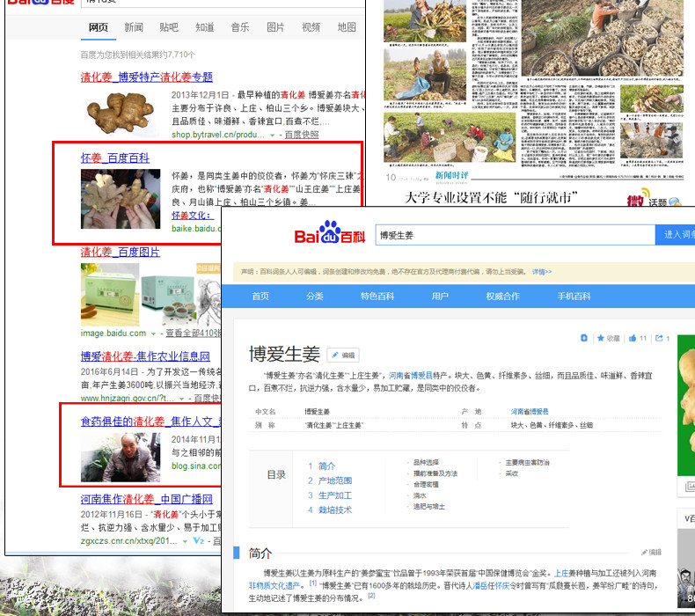
Task: Open the 清化姜_百度图片 result
Action: pyautogui.click(x=121, y=252)
